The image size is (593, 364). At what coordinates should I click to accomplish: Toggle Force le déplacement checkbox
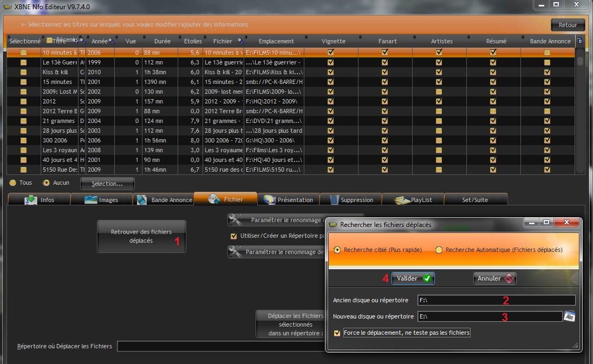coord(338,333)
